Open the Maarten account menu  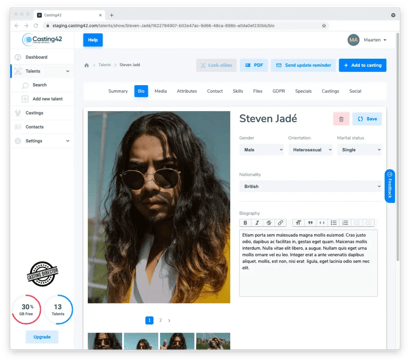(x=375, y=40)
